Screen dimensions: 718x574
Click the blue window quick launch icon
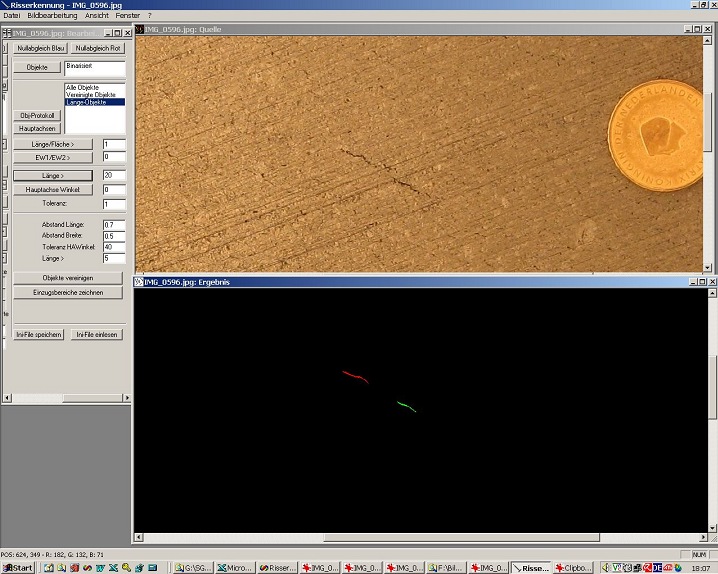[x=152, y=568]
